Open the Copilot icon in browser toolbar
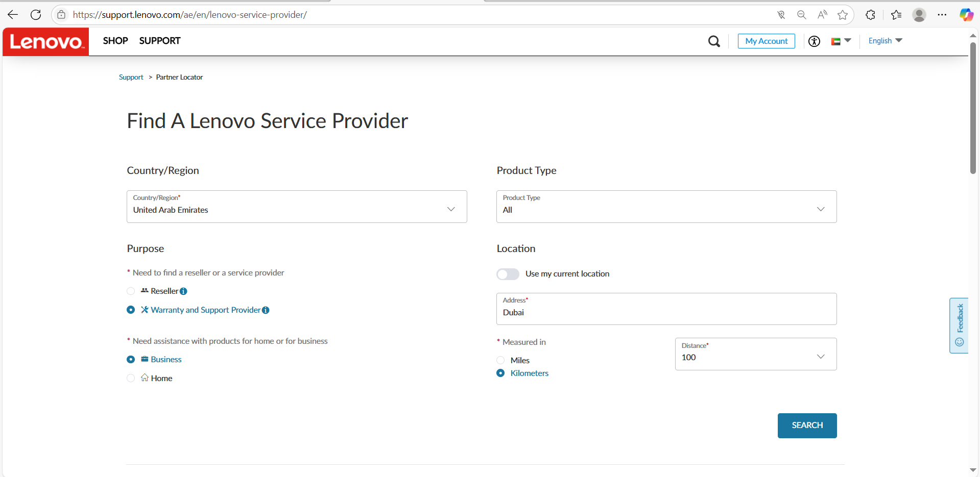Screen dimensions: 980x477 966,15
